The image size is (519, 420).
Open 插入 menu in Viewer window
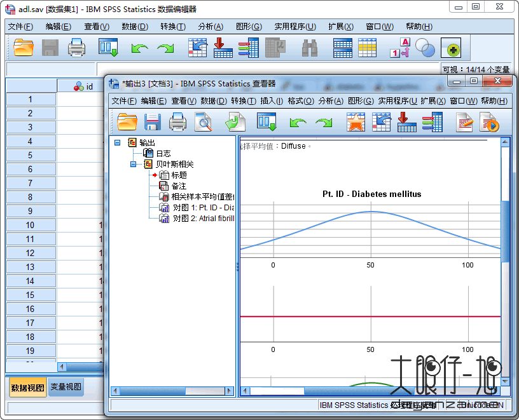pyautogui.click(x=272, y=100)
